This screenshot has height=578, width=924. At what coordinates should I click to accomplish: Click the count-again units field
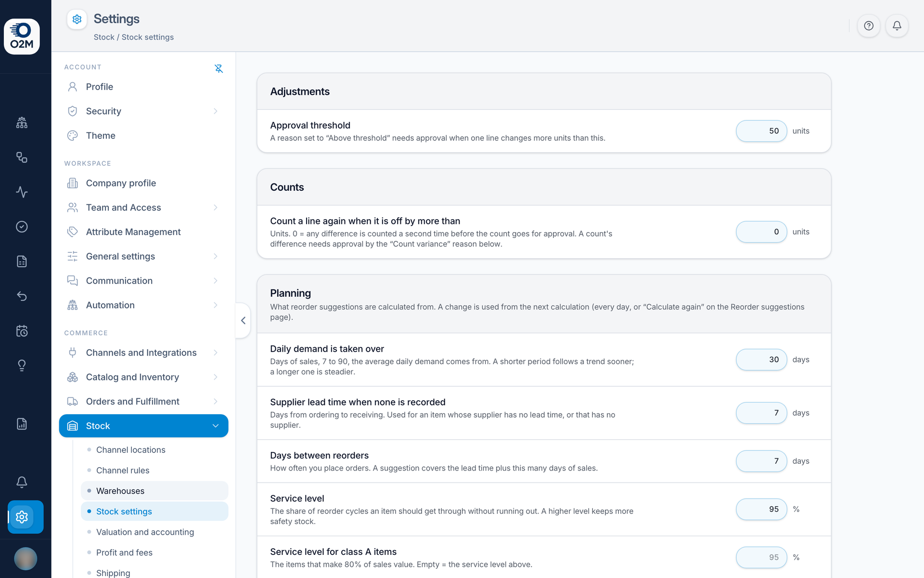coord(761,232)
